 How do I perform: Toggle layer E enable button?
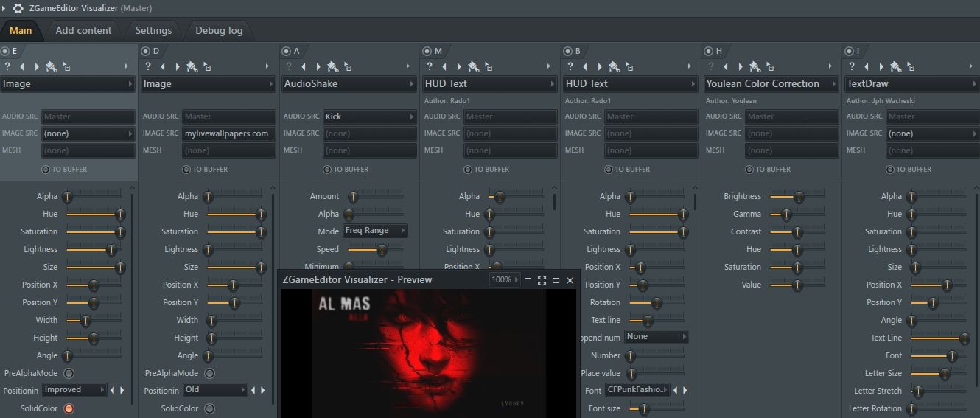(x=5, y=51)
